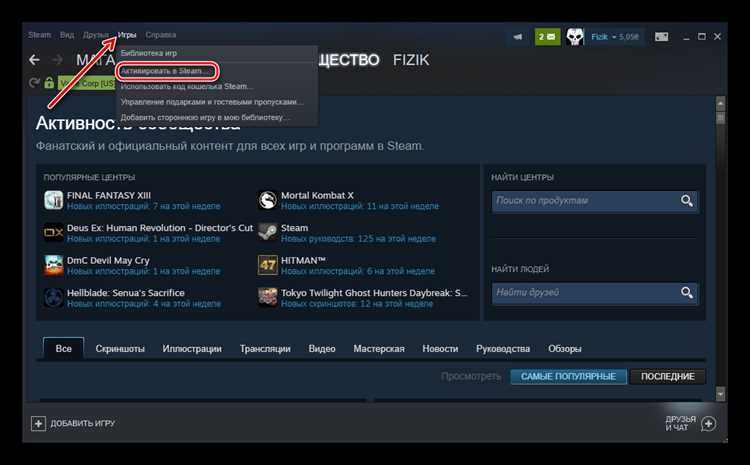Click the ДРУЗЬЯ И ЧАТ label
Screen dimensions: 750x465
pyautogui.click(x=681, y=423)
